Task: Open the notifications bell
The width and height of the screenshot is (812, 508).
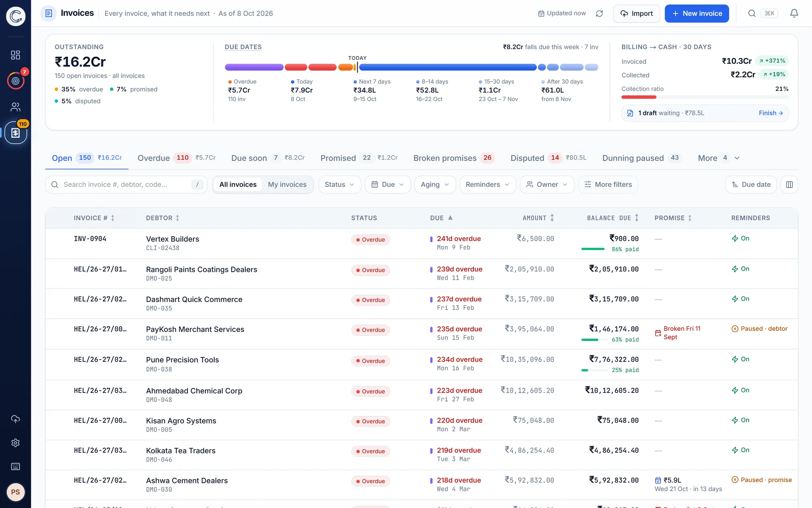Action: pos(794,13)
